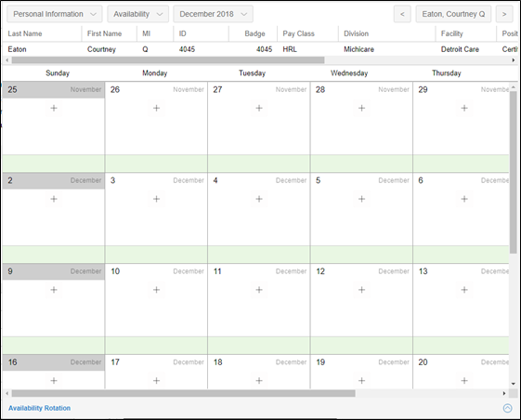Add availability on Sunday December 9
This screenshot has width=521, height=420.
[54, 290]
